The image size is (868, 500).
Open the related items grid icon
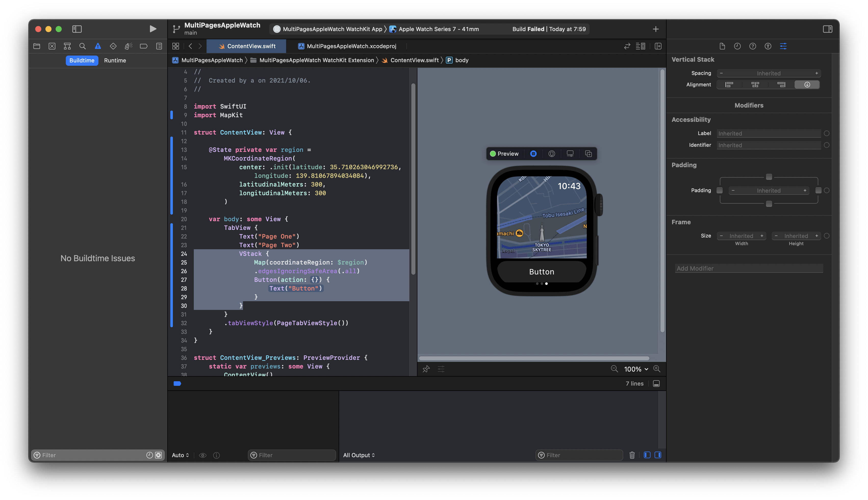click(176, 46)
